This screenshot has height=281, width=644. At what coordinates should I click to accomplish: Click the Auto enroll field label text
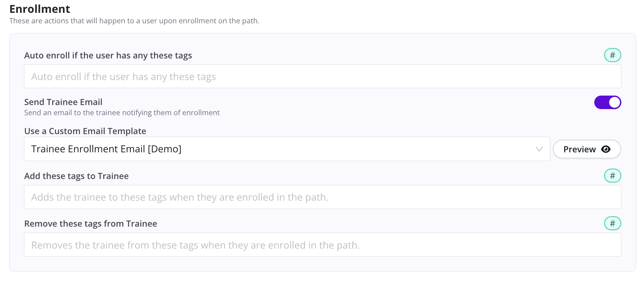pyautogui.click(x=108, y=56)
